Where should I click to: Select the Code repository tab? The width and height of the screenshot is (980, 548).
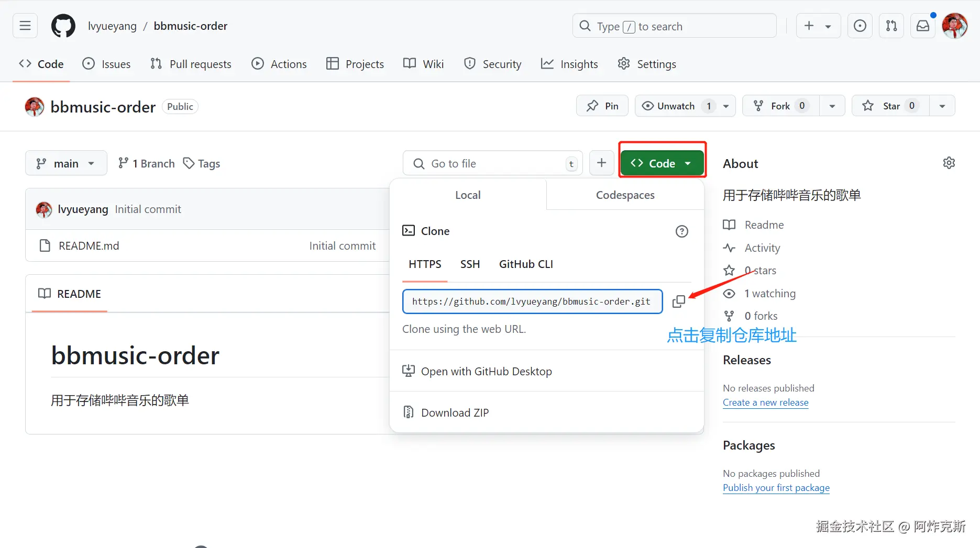tap(41, 64)
